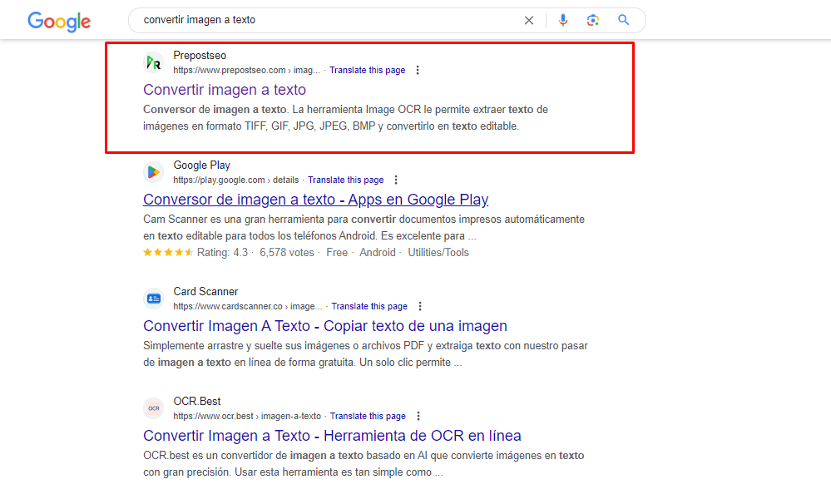Screen dimensions: 831x504
Task: Translate the Prepostseo page
Action: (367, 70)
